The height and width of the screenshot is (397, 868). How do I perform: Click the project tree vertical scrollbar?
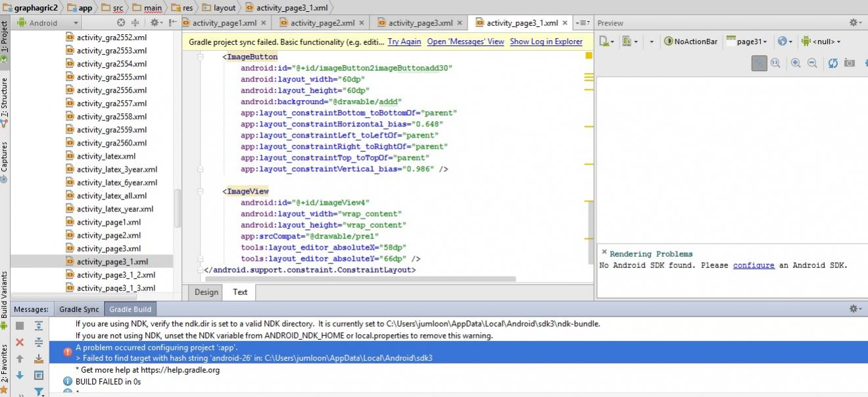[177, 208]
